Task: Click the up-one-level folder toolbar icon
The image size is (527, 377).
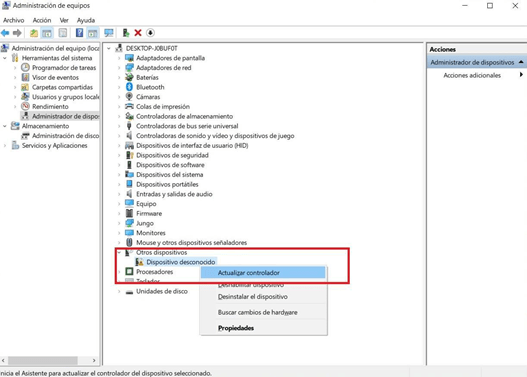Action: pyautogui.click(x=34, y=33)
